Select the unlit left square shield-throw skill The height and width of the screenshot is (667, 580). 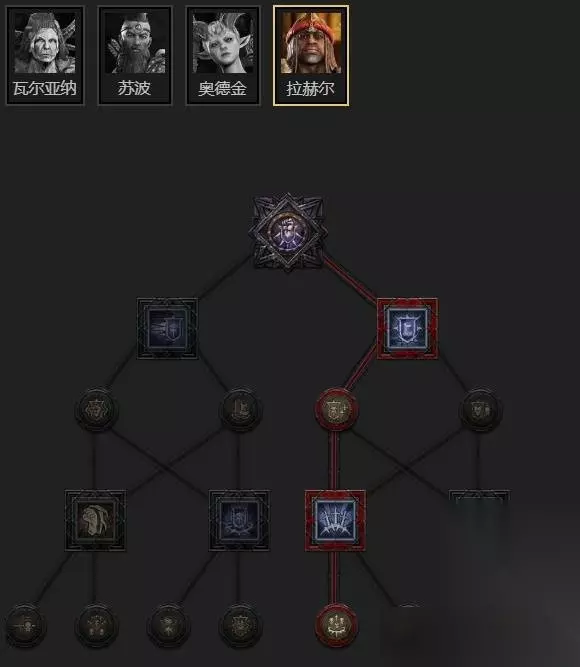point(167,328)
